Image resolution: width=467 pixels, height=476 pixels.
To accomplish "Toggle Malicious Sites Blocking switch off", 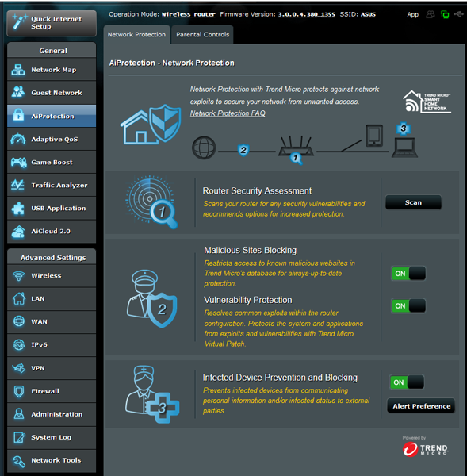I will point(408,274).
